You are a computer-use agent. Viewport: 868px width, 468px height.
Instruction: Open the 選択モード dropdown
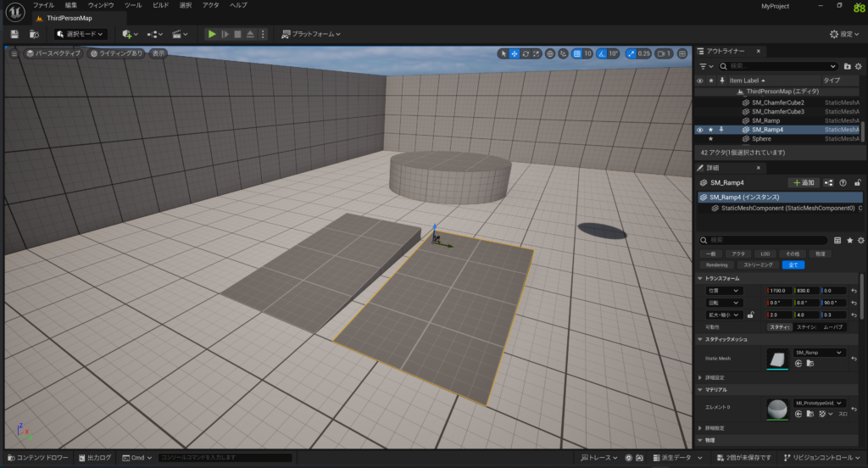[x=81, y=34]
